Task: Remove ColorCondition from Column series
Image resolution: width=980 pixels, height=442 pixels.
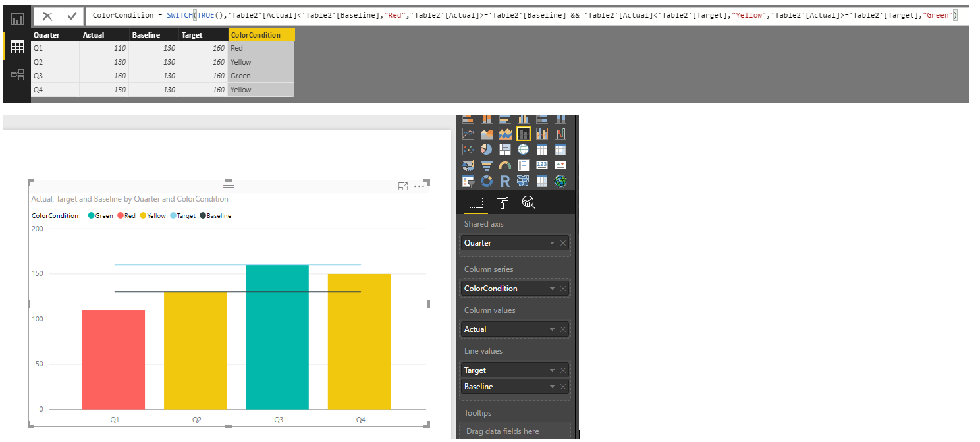Action: pos(563,289)
